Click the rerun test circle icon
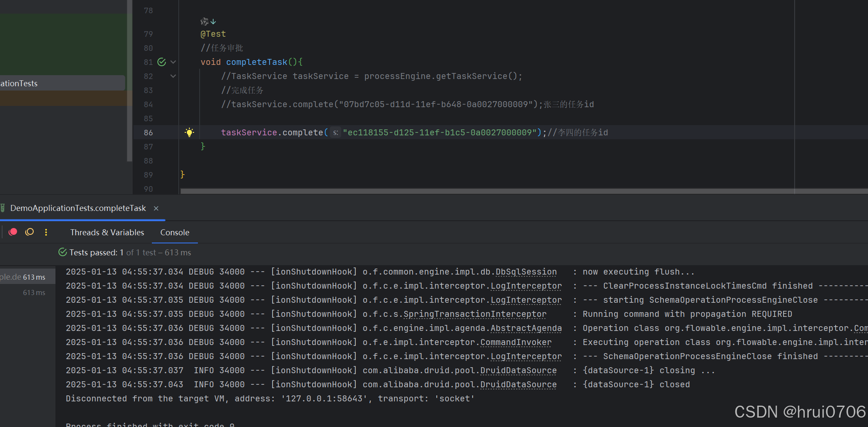 29,232
